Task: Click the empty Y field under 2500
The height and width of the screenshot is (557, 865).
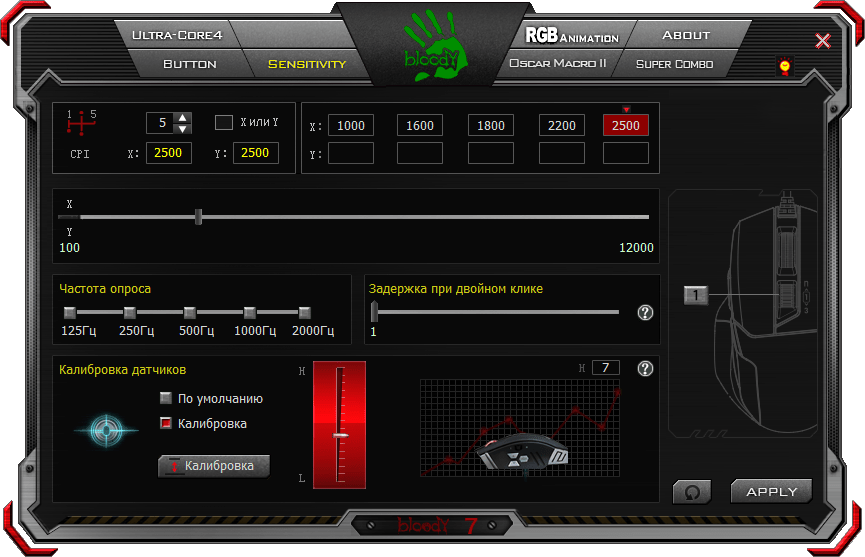Action: [x=626, y=153]
